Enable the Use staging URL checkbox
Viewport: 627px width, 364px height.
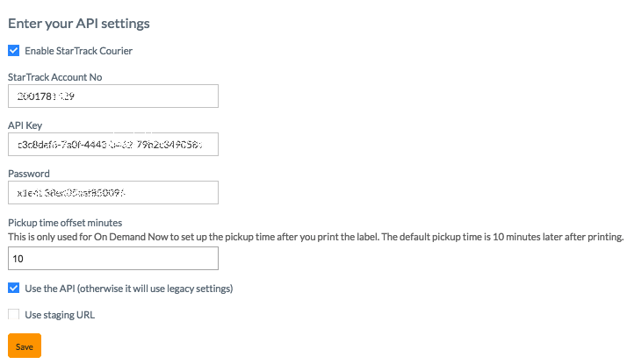point(13,315)
